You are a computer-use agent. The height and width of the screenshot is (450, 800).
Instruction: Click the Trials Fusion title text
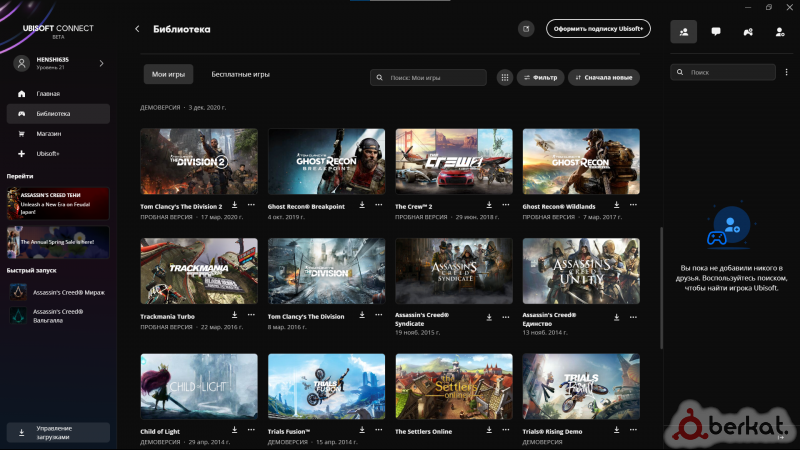289,432
